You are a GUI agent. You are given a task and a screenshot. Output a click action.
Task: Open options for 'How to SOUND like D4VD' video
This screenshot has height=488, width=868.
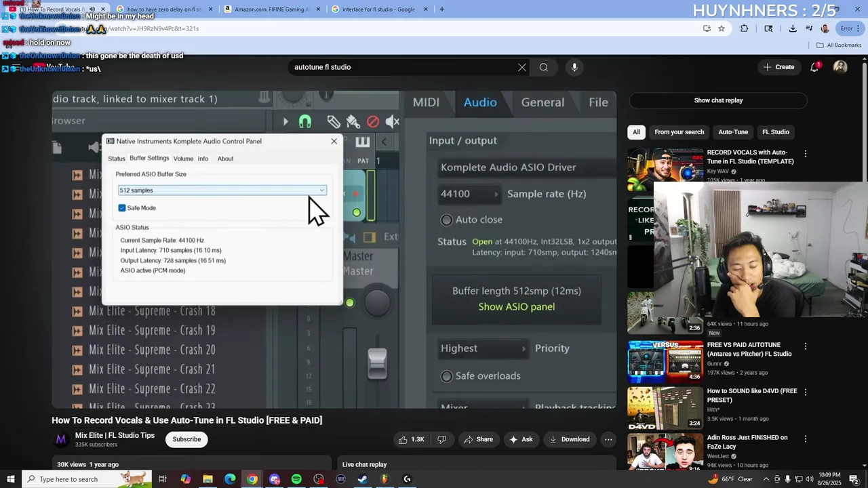point(806,392)
